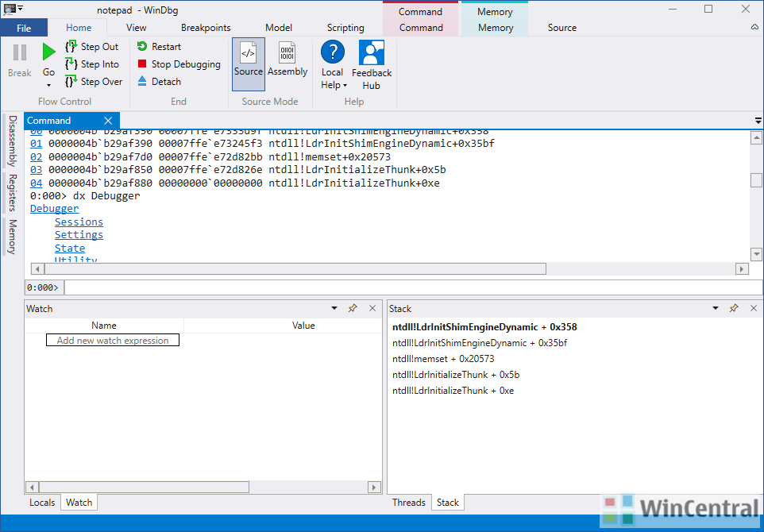This screenshot has width=764, height=532.
Task: Select LdrInitShimEngineDynamic + 0x35bf stack frame
Action: pos(480,343)
